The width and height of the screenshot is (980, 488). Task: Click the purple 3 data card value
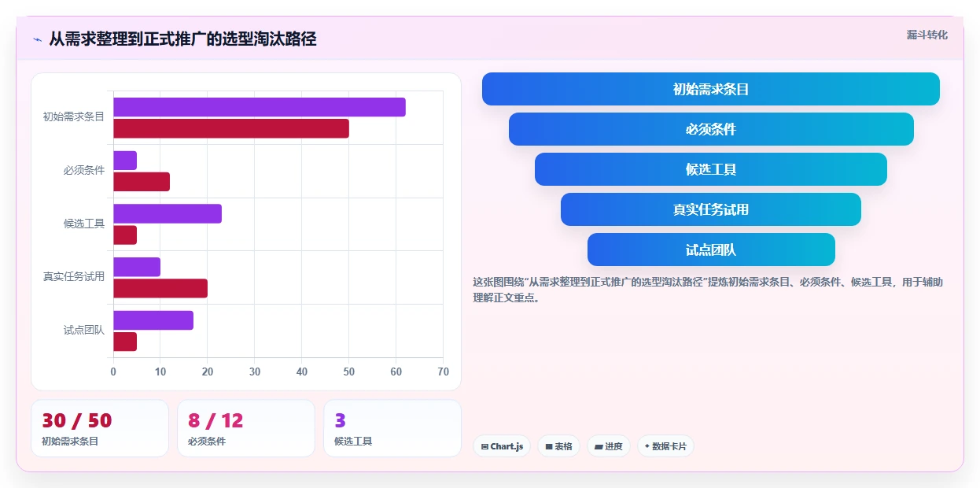coord(341,420)
